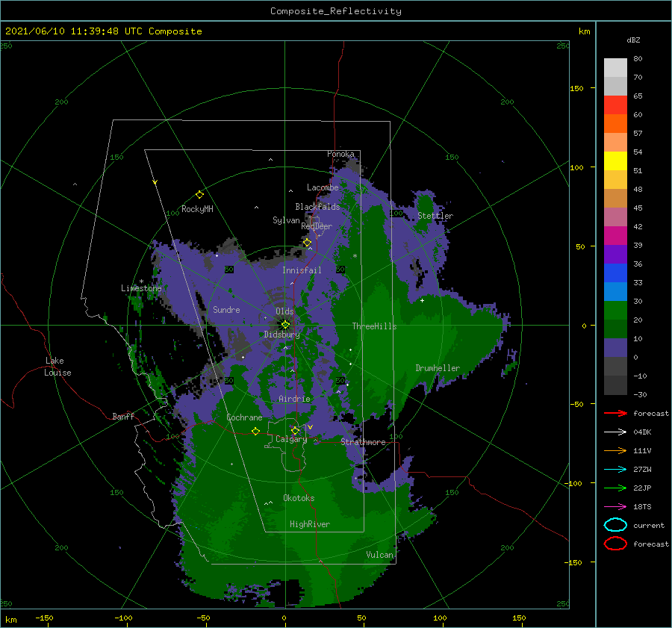672x628 pixels.
Task: Click the 2021/06/10 11:39:48 UTC timestamp
Action: coord(75,31)
